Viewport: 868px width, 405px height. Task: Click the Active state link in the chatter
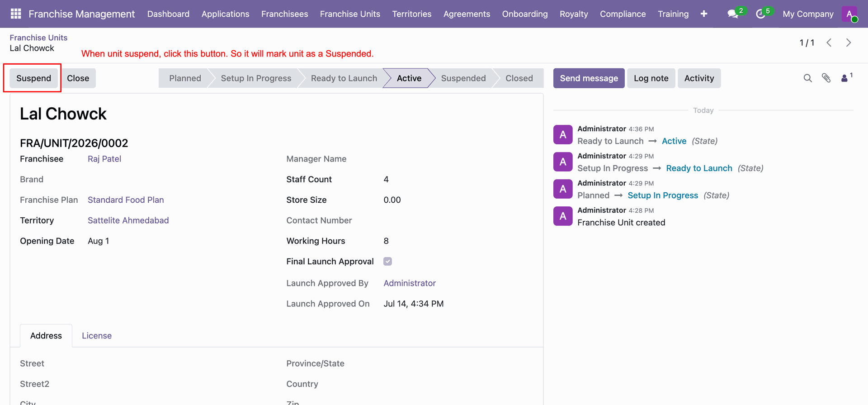[x=674, y=141]
